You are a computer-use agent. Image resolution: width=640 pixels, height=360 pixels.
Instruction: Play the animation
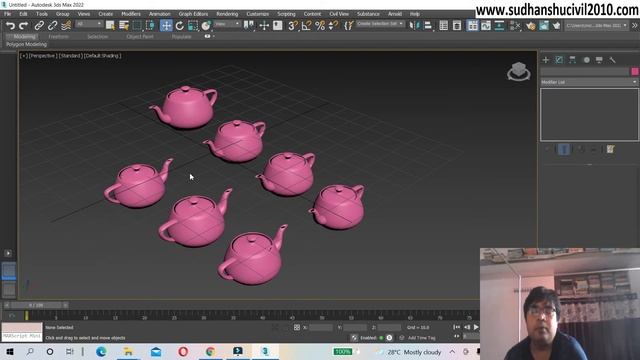click(476, 327)
